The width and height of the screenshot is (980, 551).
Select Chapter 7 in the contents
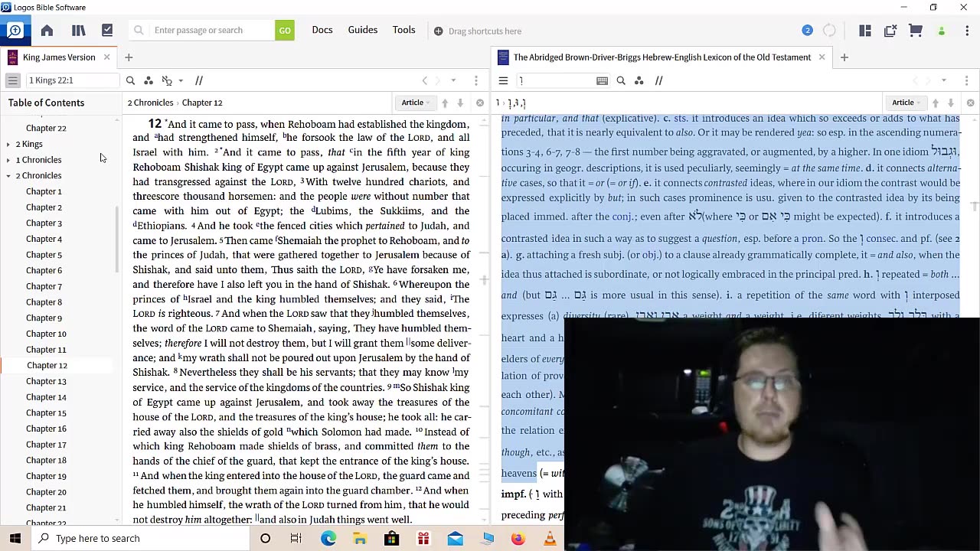44,286
